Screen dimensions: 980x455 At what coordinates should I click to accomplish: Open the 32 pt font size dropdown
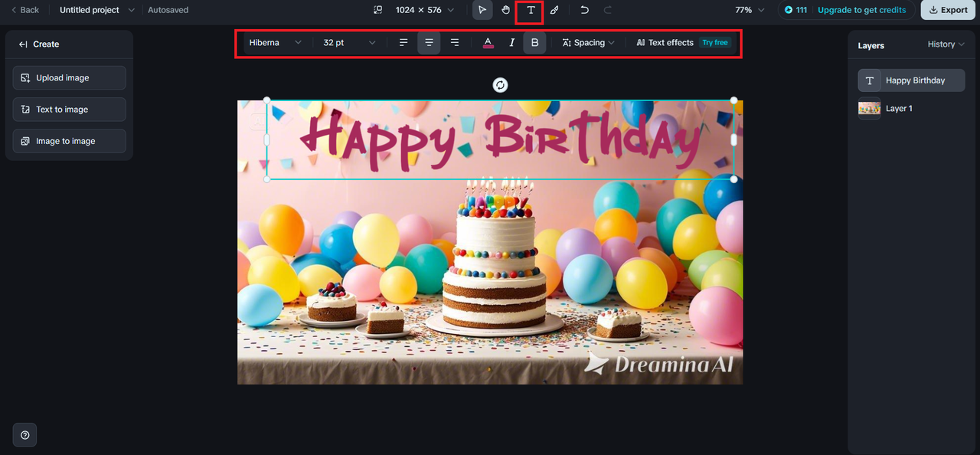tap(349, 43)
